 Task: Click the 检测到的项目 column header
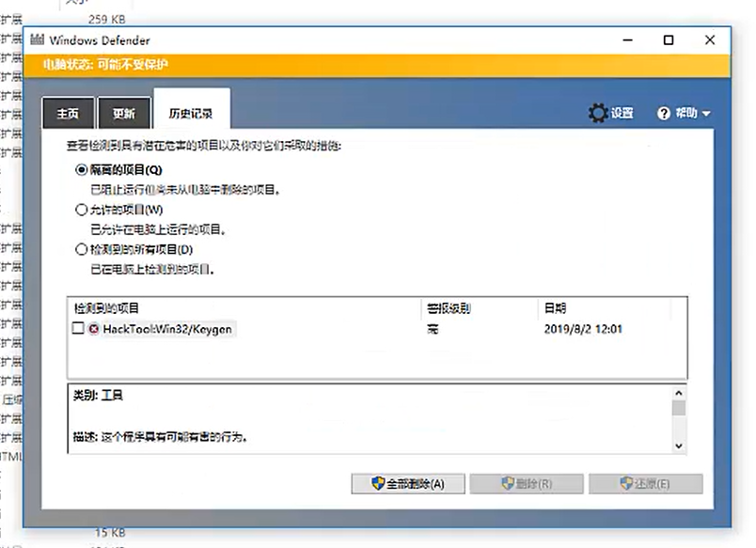(106, 308)
